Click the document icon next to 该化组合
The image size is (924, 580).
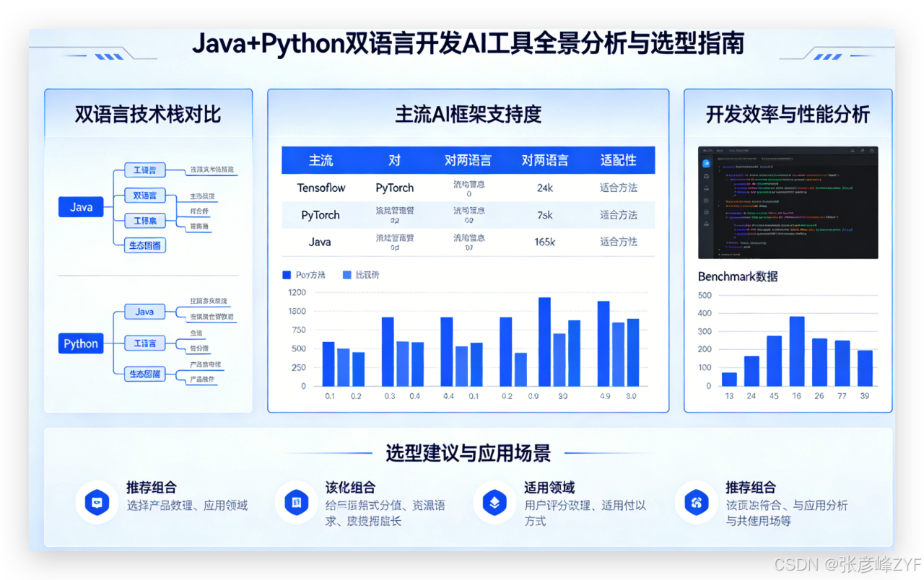pyautogui.click(x=296, y=502)
